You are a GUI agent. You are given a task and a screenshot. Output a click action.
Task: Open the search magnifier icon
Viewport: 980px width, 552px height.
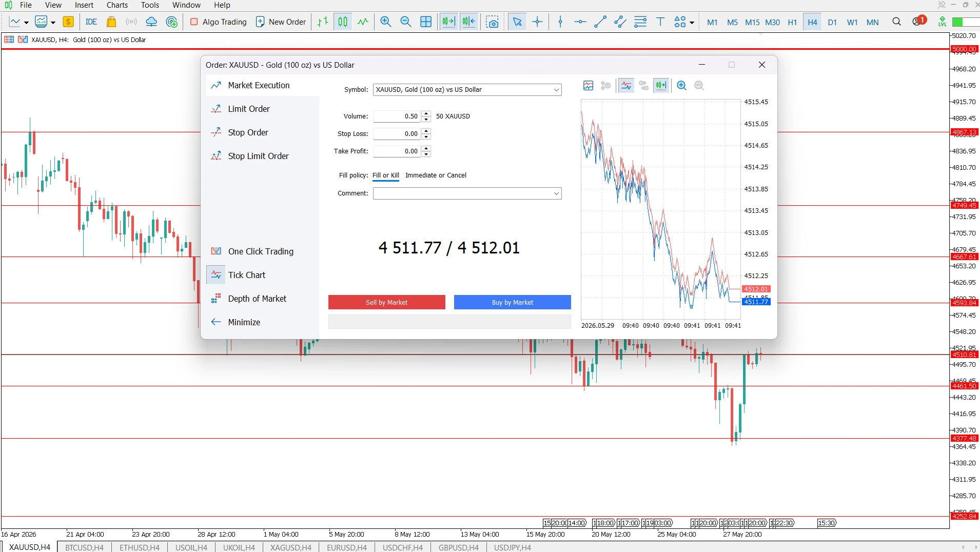[x=896, y=22]
